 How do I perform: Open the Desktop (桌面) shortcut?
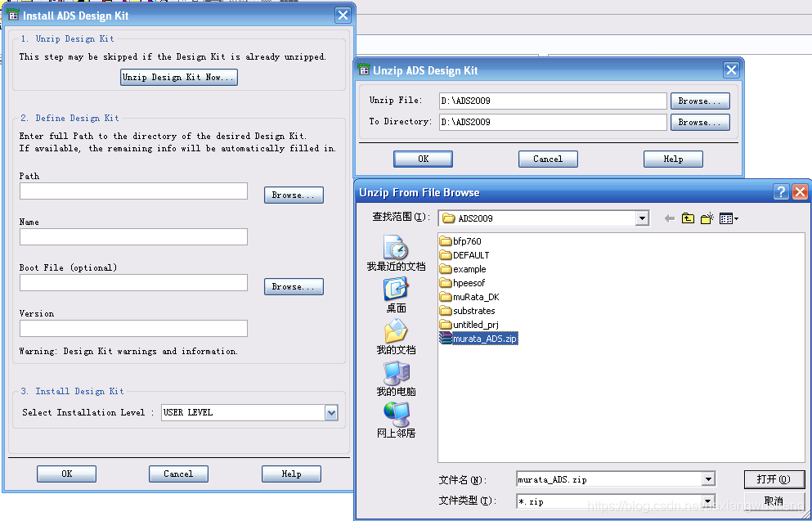[x=396, y=294]
